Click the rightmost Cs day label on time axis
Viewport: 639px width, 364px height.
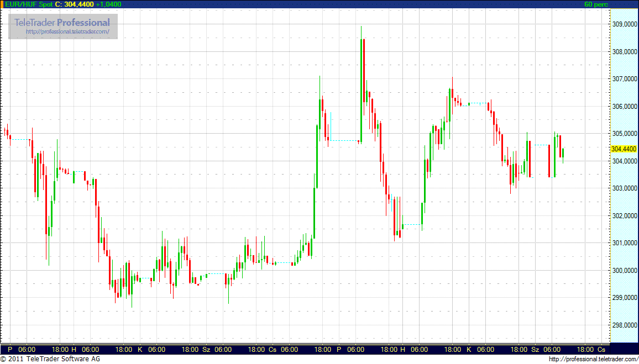(x=601, y=350)
